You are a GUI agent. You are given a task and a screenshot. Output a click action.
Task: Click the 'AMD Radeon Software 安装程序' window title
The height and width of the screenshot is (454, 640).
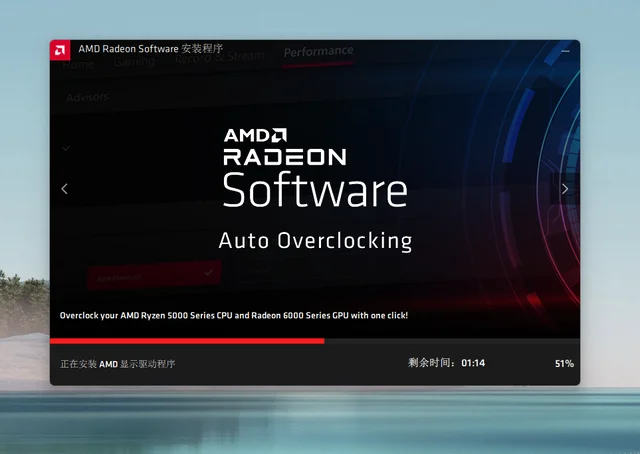151,49
